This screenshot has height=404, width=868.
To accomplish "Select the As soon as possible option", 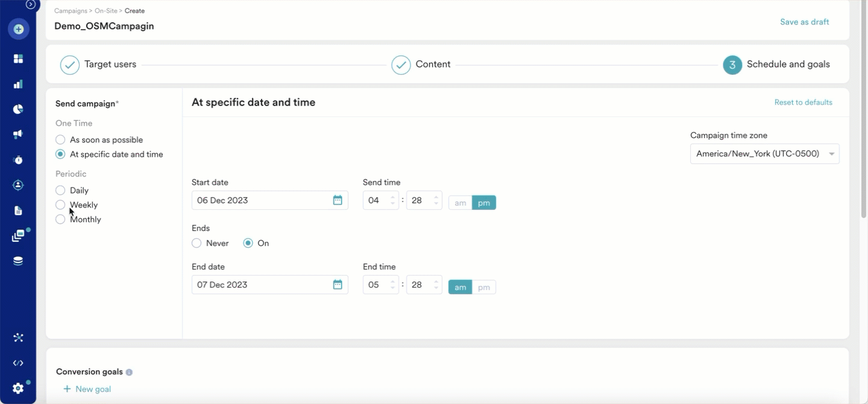I will pyautogui.click(x=60, y=140).
